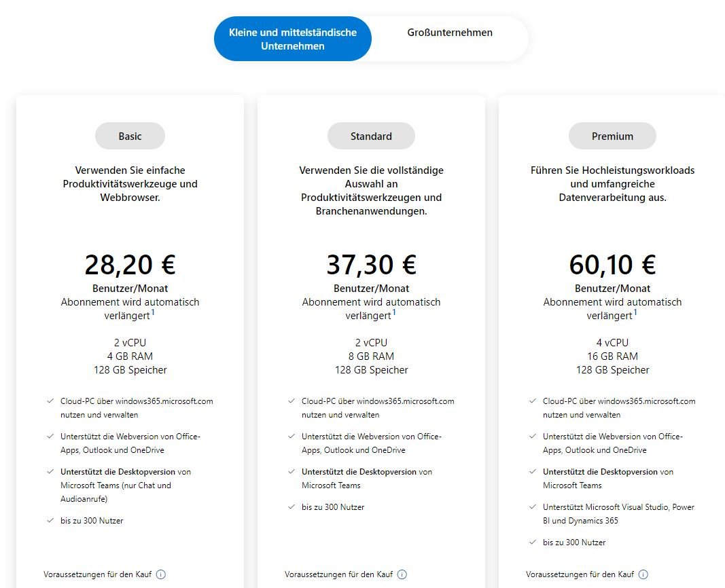The width and height of the screenshot is (725, 588).
Task: Open the info icon beside Premium purchase requirements
Action: tap(642, 574)
